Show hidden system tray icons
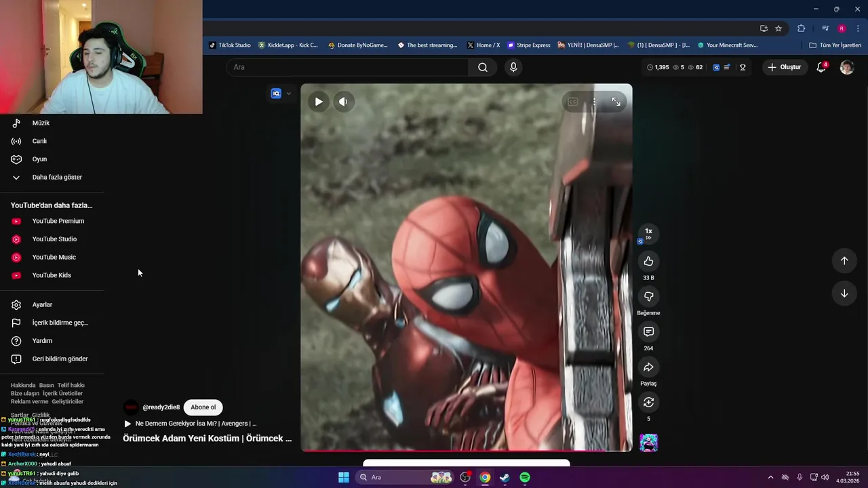The height and width of the screenshot is (488, 868). (770, 477)
